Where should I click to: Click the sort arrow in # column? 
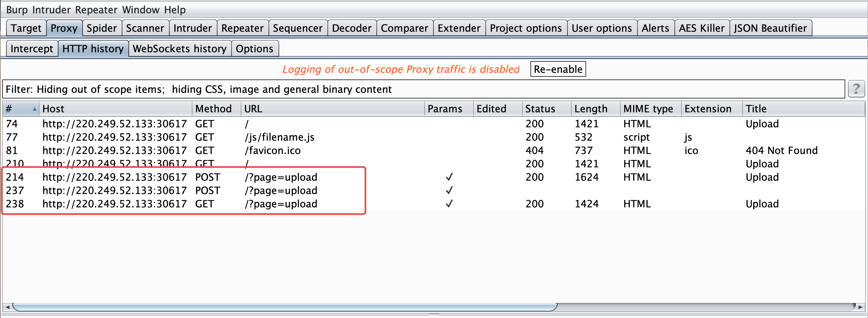(34, 109)
